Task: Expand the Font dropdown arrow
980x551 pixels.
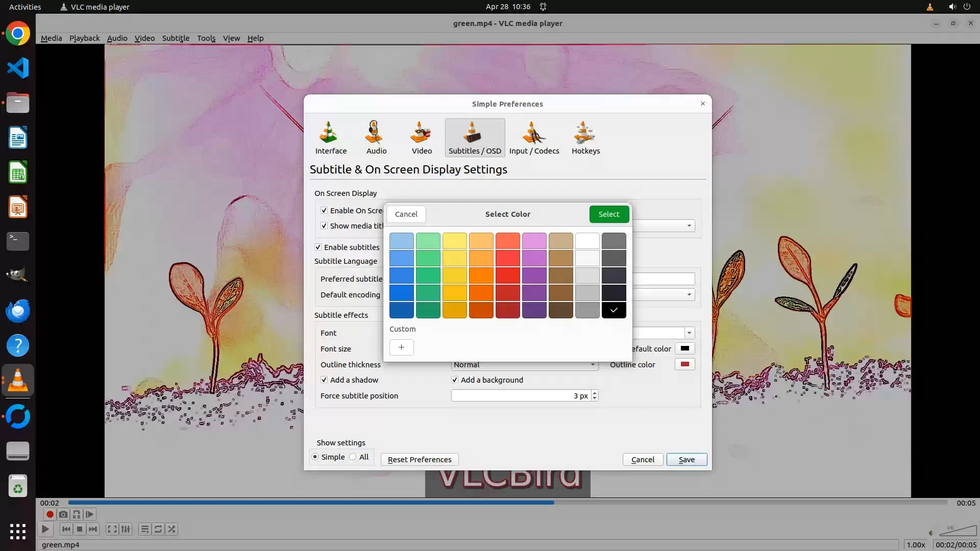Action: pos(689,333)
